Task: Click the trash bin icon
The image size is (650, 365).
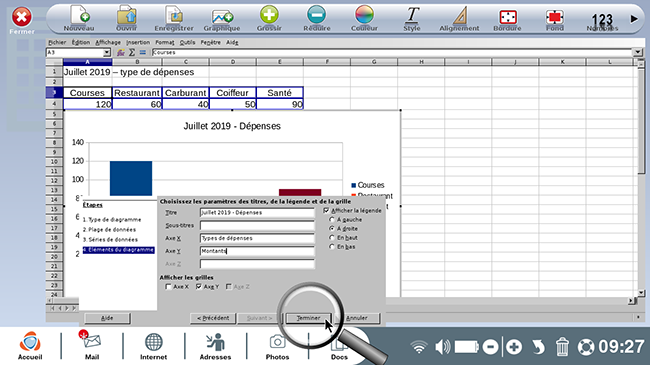Action: click(562, 347)
